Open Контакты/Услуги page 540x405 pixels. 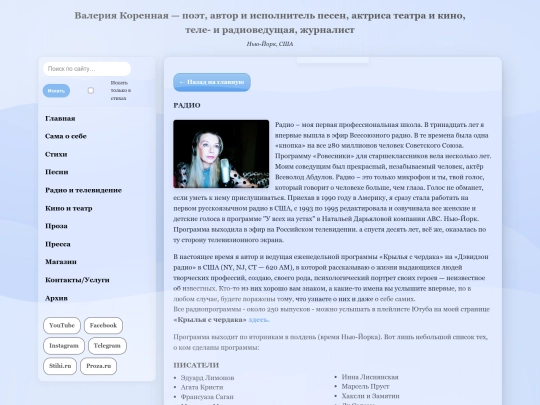pyautogui.click(x=77, y=280)
